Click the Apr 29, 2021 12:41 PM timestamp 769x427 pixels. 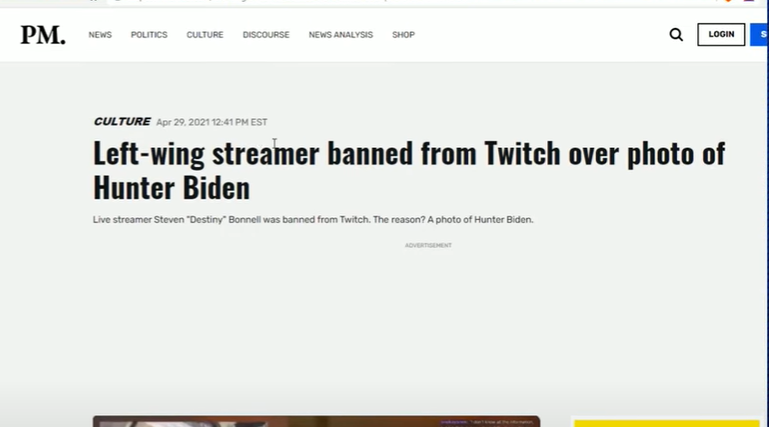pyautogui.click(x=212, y=122)
